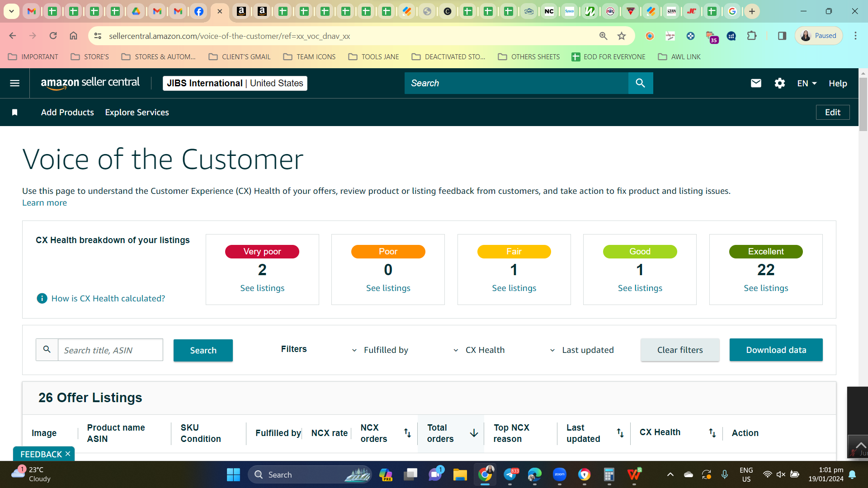The height and width of the screenshot is (488, 868).
Task: Open the browser home page
Action: [73, 36]
